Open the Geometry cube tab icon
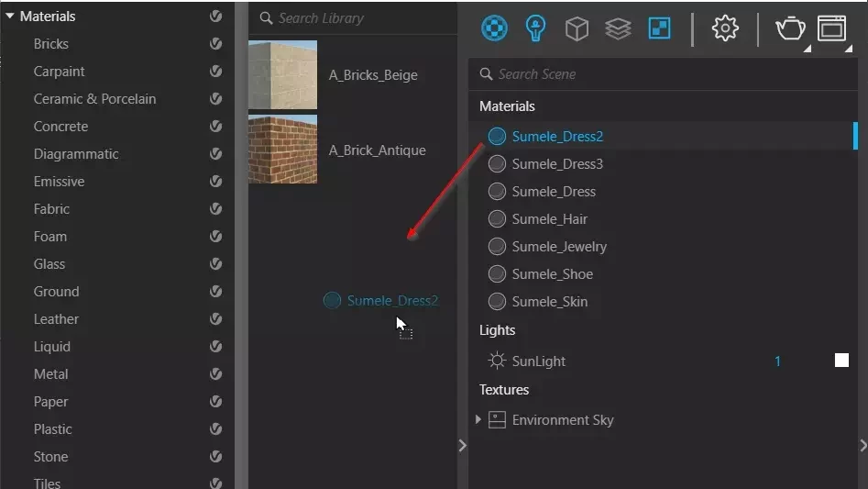This screenshot has height=489, width=868. [577, 28]
